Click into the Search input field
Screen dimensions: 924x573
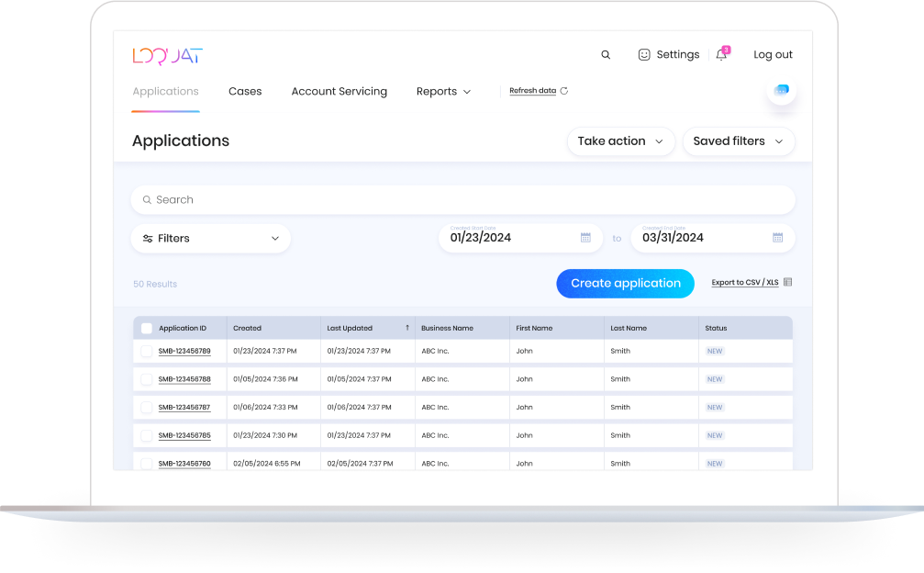coord(462,200)
